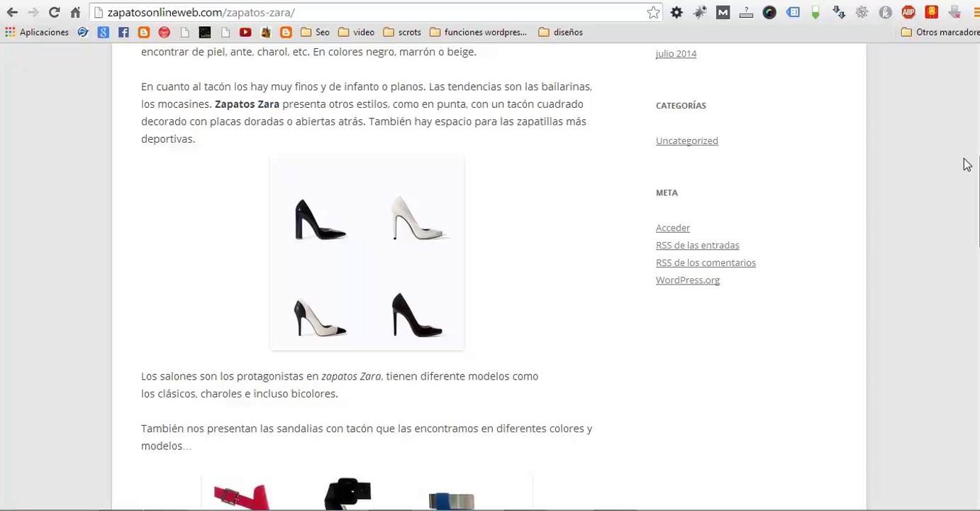The height and width of the screenshot is (511, 980).
Task: Expand the diseños bookmarks folder
Action: coord(561,32)
